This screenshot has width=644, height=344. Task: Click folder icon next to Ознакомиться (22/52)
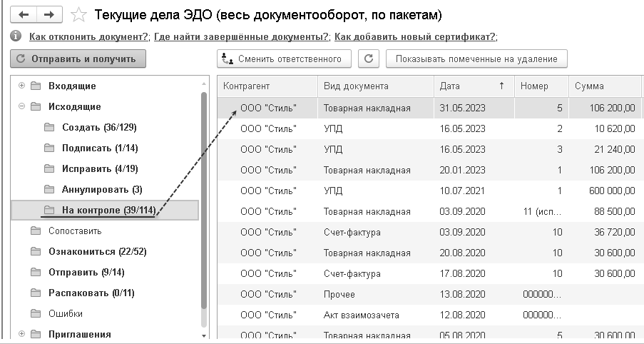point(36,251)
